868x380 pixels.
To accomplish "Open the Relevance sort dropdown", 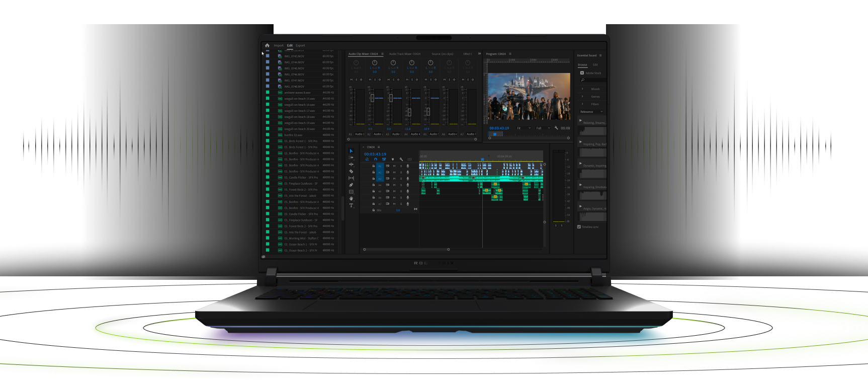I will (x=591, y=112).
